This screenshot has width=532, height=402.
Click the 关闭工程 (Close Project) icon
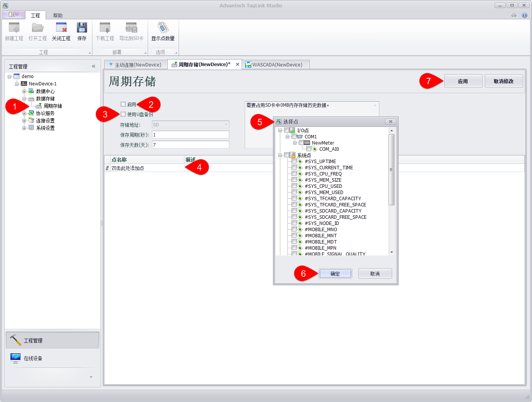[61, 28]
